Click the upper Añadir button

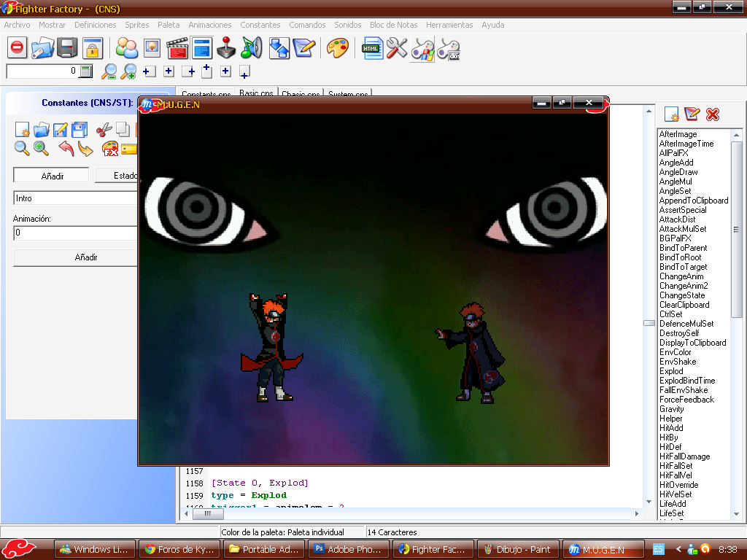point(52,176)
